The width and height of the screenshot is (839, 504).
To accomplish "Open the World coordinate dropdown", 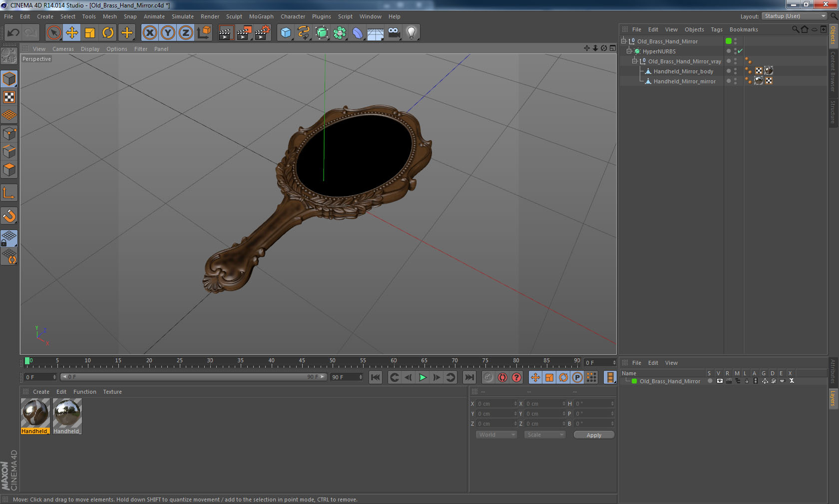I will pos(496,435).
